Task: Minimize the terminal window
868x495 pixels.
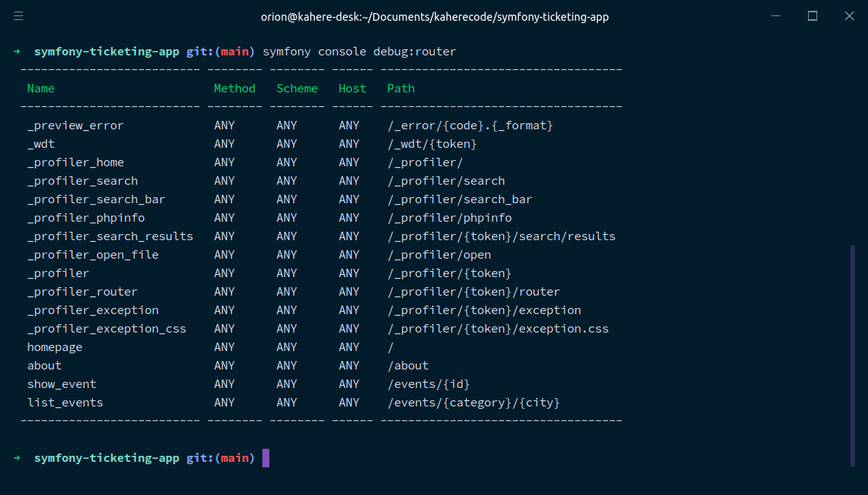Action: [x=777, y=15]
